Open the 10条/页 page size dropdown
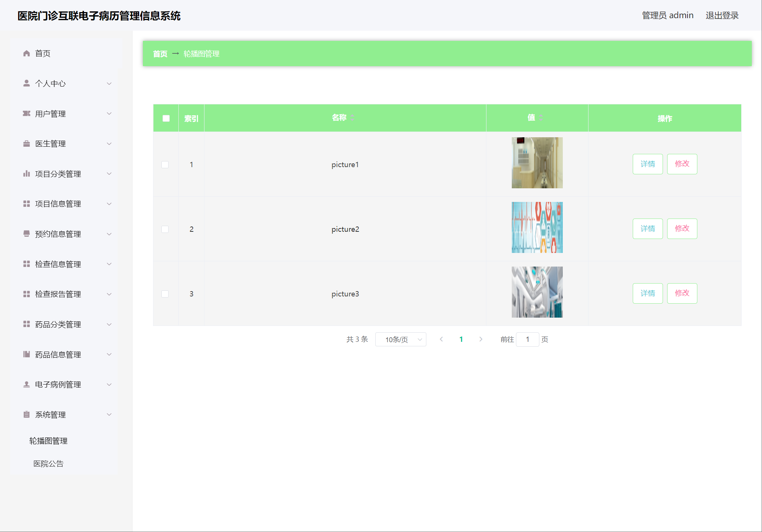Viewport: 762px width, 532px height. [x=401, y=340]
